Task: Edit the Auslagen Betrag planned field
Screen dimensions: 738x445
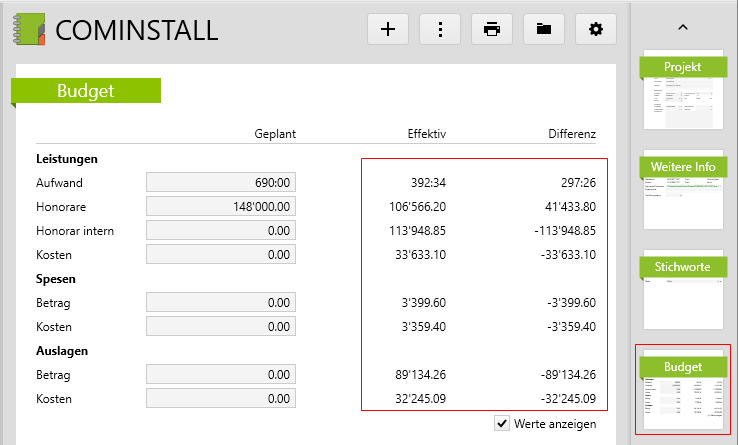Action: coord(222,374)
